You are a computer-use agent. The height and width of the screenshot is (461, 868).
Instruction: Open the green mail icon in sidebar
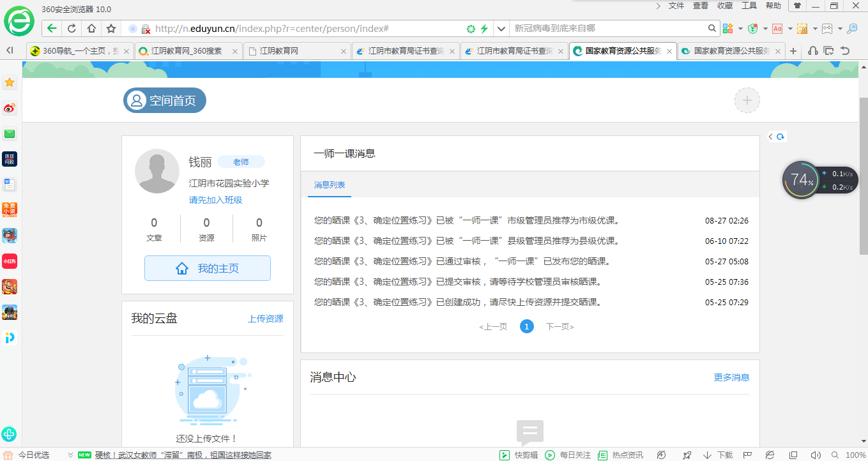coord(10,133)
